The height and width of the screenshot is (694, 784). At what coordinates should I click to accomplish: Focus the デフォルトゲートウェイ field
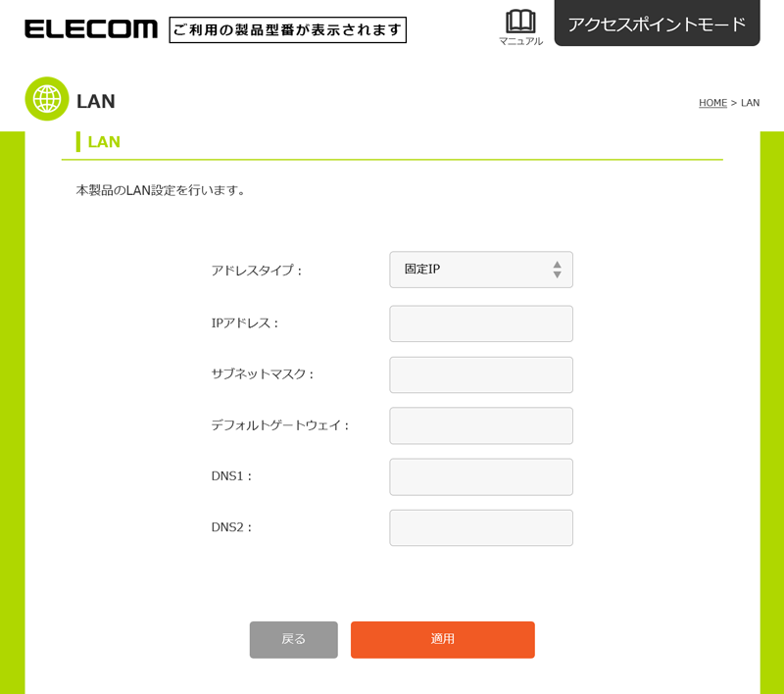(481, 426)
